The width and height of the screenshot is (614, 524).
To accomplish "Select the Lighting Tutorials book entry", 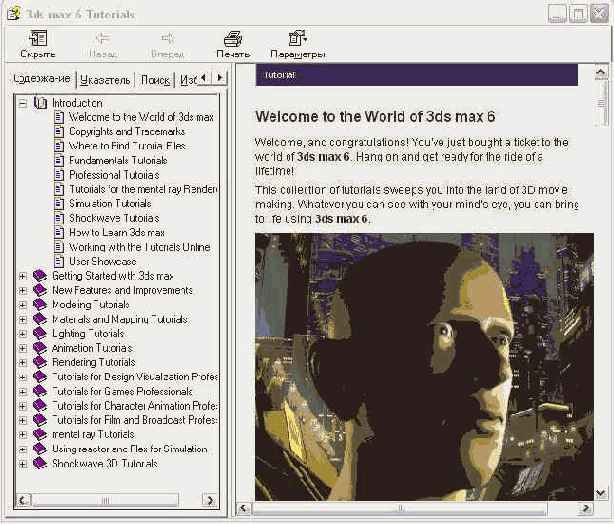I will point(88,333).
